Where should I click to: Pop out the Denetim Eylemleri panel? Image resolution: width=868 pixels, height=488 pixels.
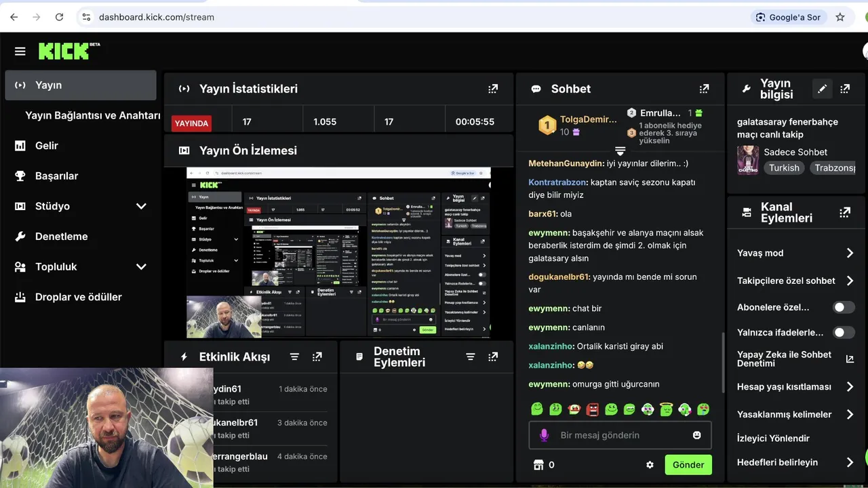tap(493, 357)
